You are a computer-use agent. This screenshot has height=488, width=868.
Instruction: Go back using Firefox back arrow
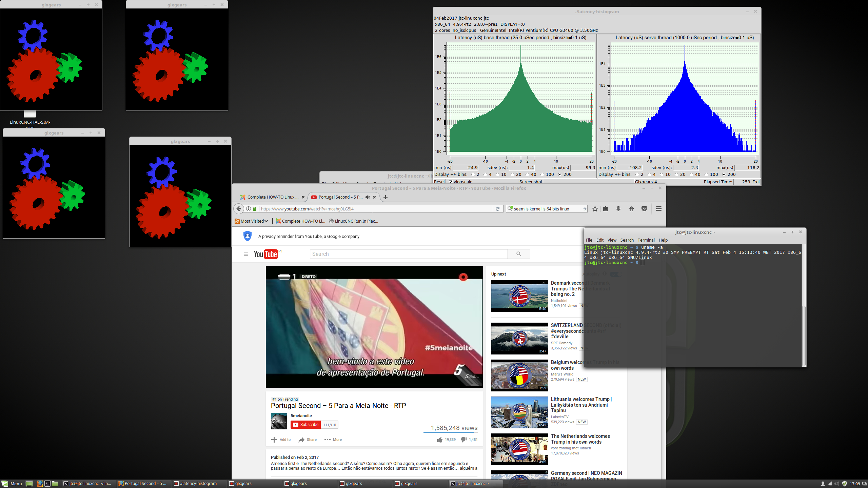239,209
